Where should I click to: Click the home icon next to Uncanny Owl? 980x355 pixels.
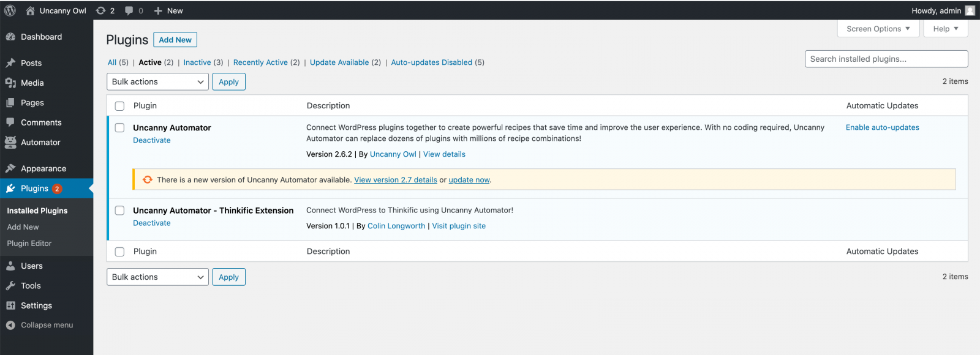click(x=30, y=10)
